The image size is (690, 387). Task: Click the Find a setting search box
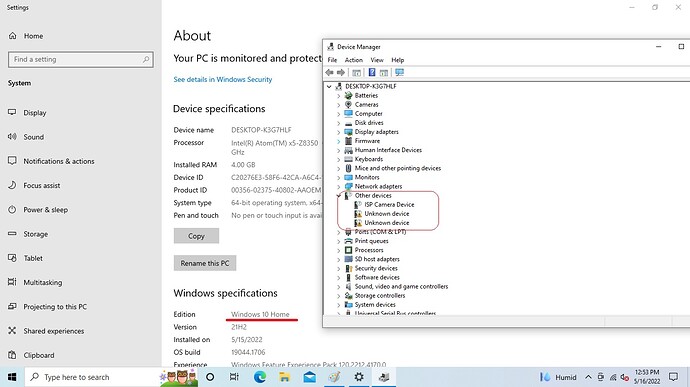coord(81,59)
